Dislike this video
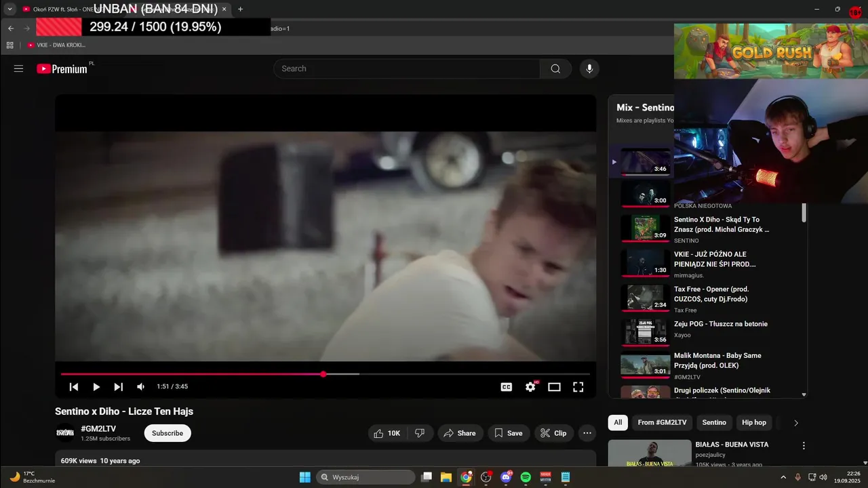This screenshot has height=488, width=868. click(x=420, y=433)
